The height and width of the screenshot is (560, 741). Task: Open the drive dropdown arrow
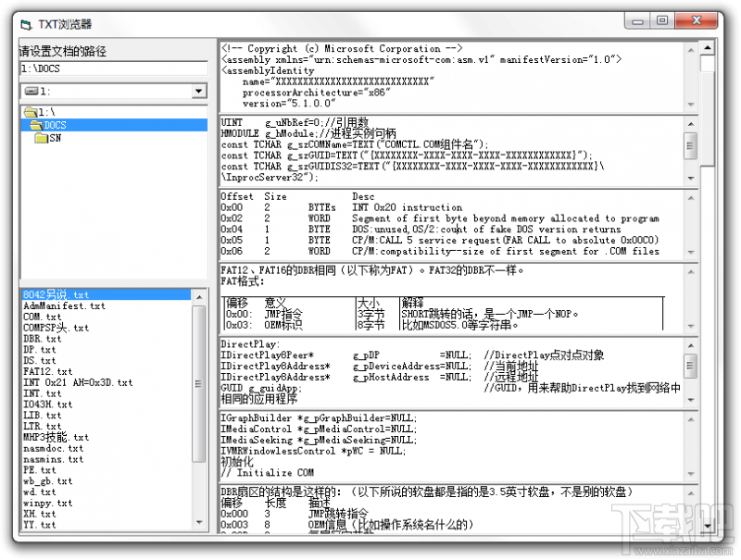(199, 91)
